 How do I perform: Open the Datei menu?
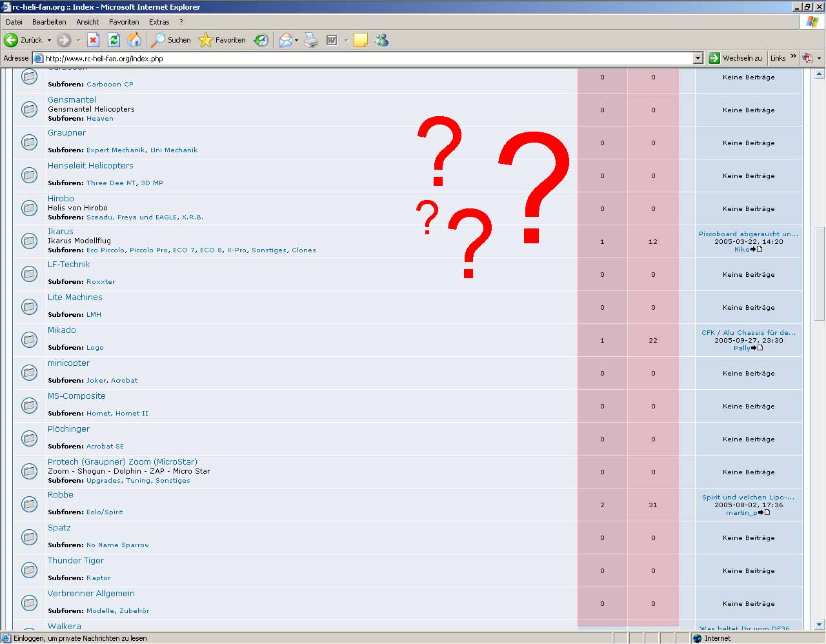(x=14, y=22)
